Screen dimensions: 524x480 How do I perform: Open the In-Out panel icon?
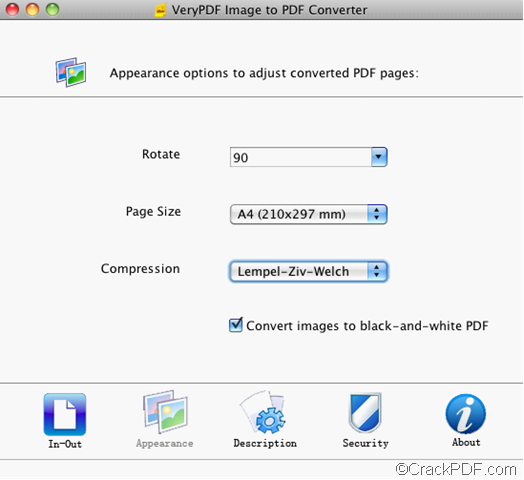[x=65, y=414]
